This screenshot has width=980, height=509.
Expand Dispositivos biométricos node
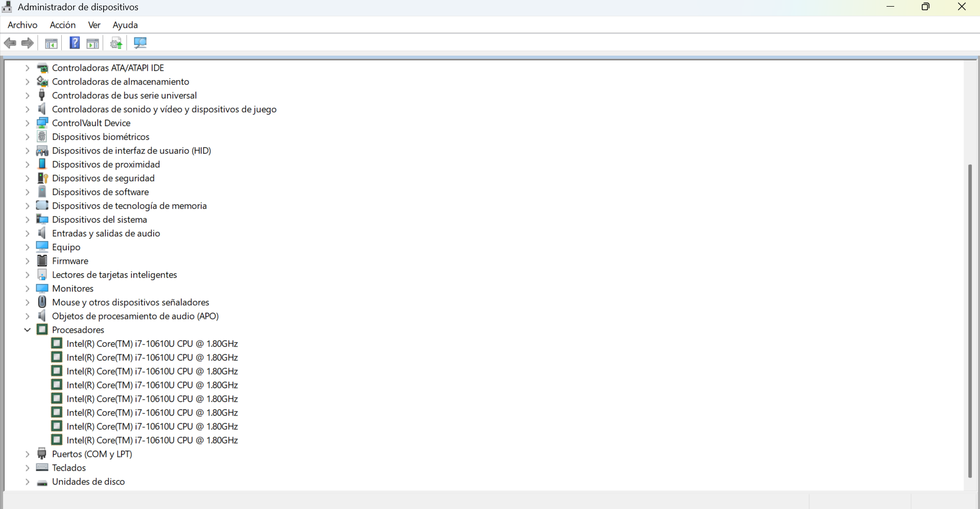[28, 137]
